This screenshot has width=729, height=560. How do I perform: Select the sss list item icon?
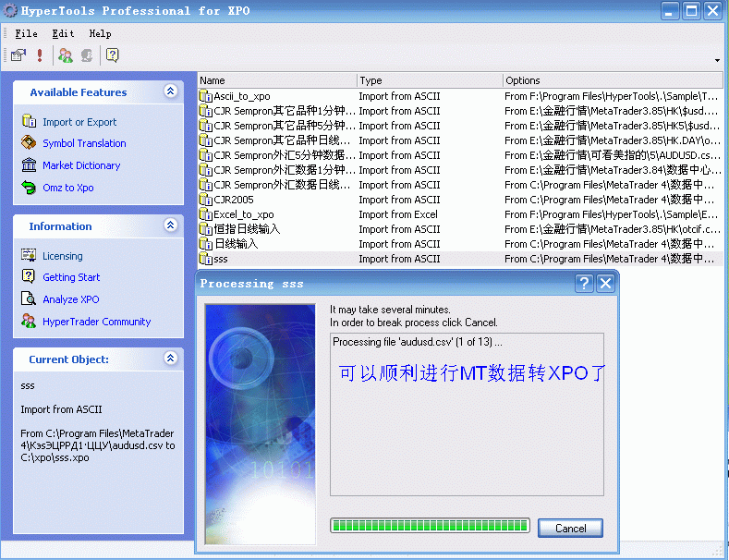[205, 259]
